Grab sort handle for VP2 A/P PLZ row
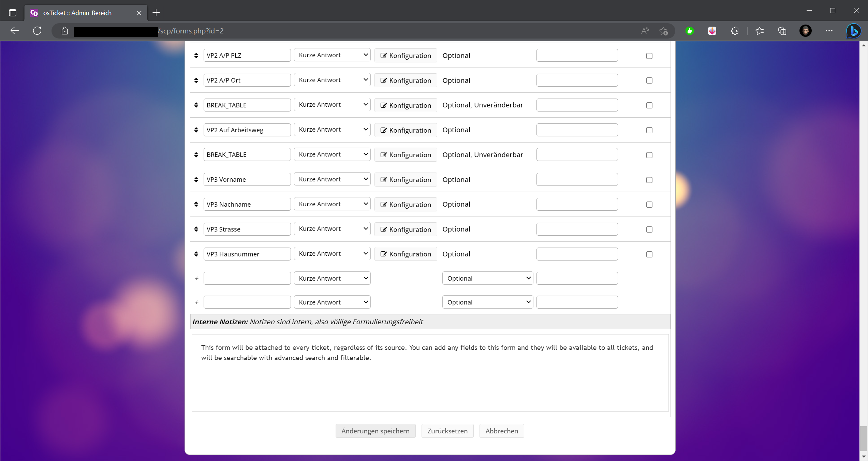The width and height of the screenshot is (868, 461). (x=196, y=55)
